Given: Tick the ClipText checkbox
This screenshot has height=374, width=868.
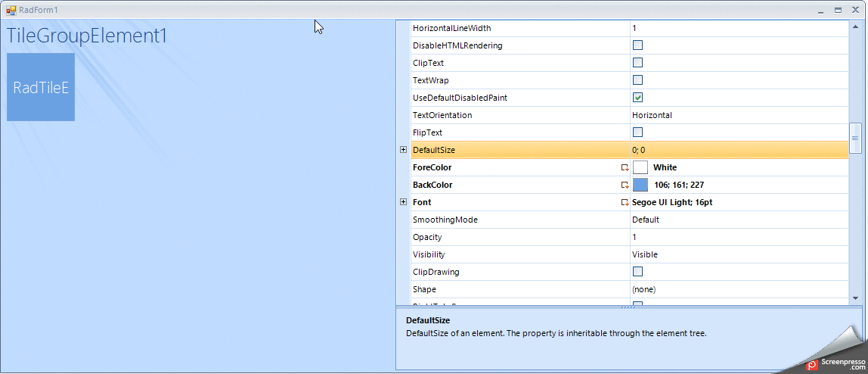Looking at the screenshot, I should (x=637, y=63).
